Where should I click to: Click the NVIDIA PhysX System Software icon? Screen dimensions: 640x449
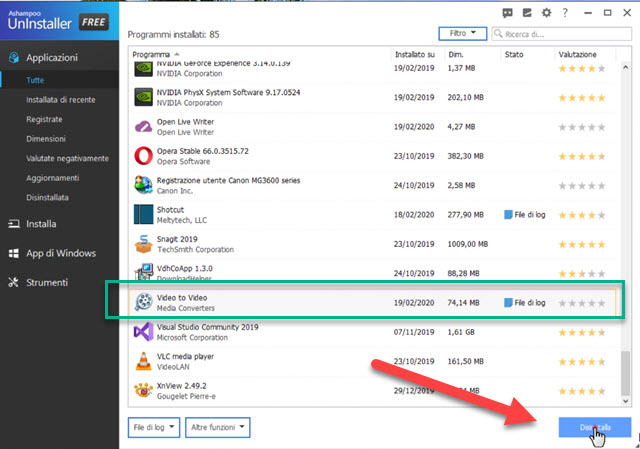[x=144, y=98]
